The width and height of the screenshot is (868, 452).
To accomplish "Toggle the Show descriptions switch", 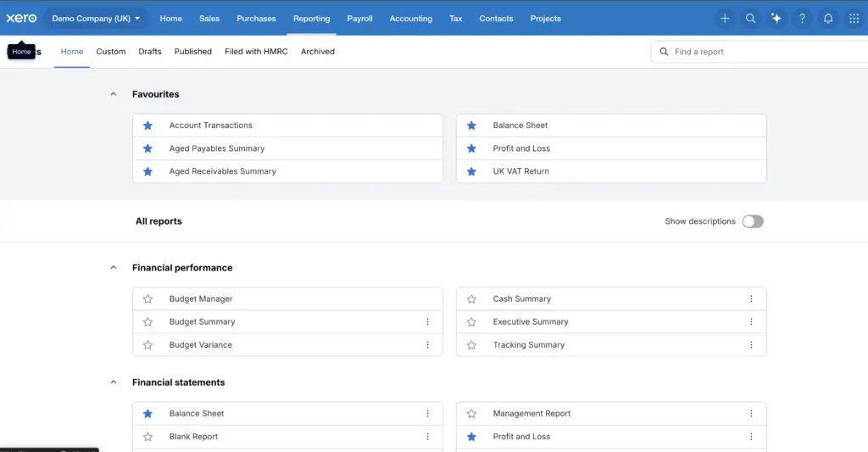I will coord(753,221).
